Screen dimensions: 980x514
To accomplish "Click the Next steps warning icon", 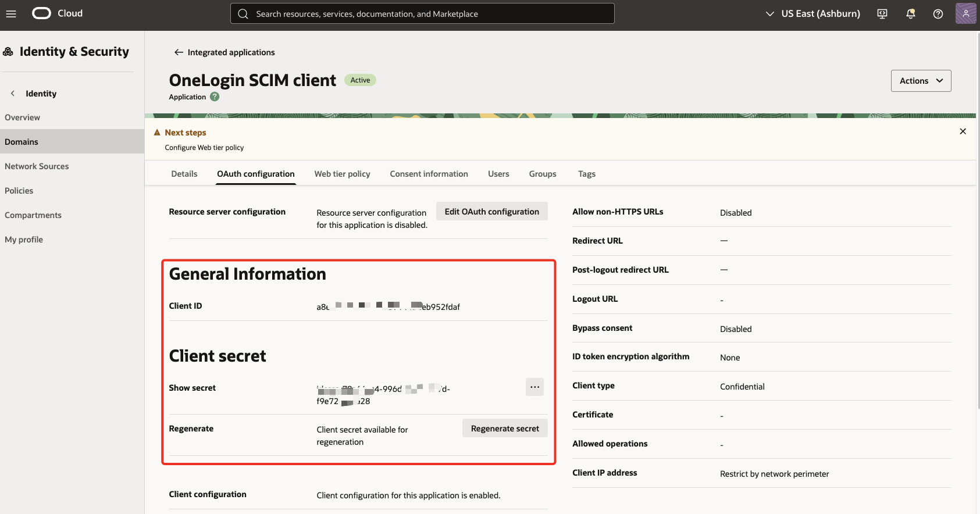I will (157, 133).
